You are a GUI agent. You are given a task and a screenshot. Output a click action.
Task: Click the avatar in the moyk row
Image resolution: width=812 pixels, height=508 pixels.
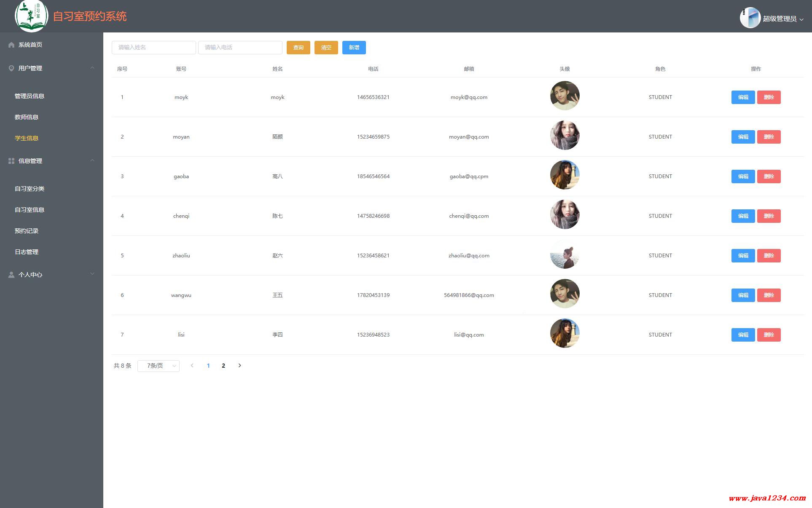(x=565, y=96)
